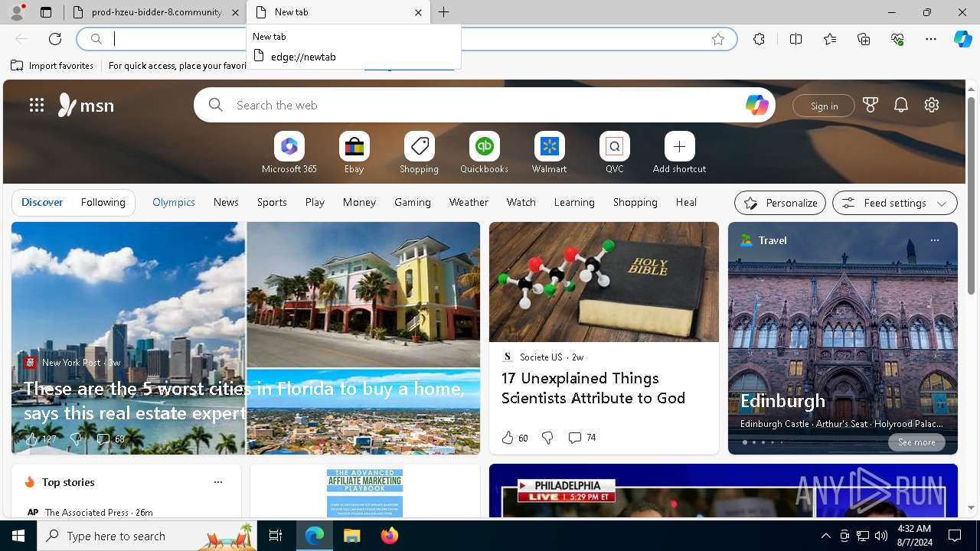Dislike the Societe US article

click(x=547, y=438)
